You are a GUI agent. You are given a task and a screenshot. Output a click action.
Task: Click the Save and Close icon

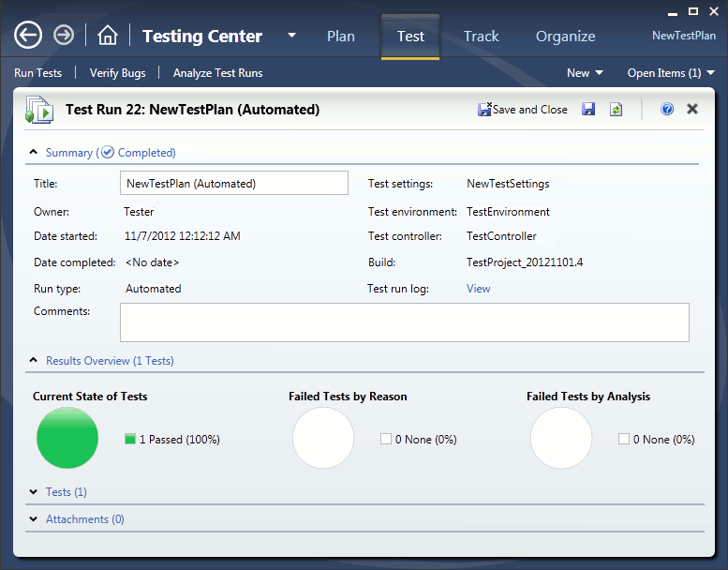click(x=484, y=110)
